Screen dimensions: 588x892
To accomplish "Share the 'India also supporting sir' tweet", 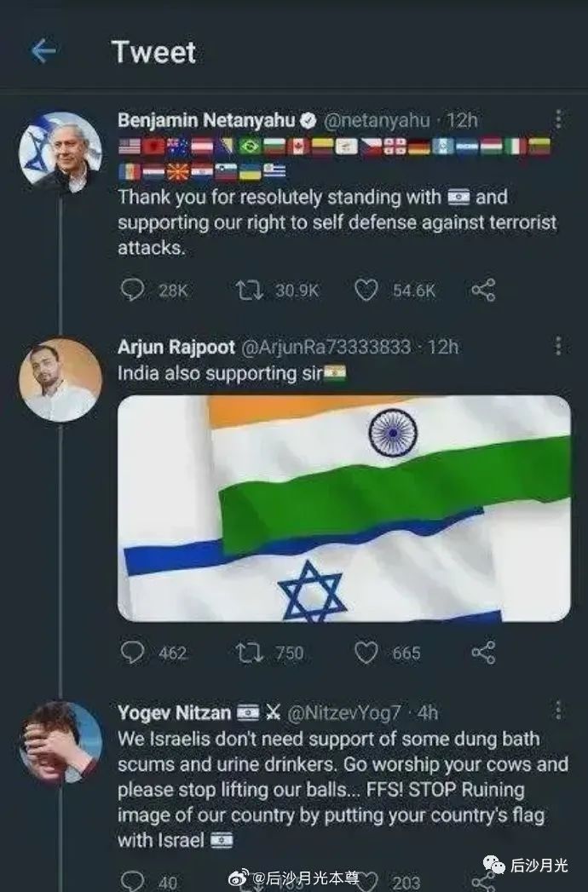I will point(482,653).
